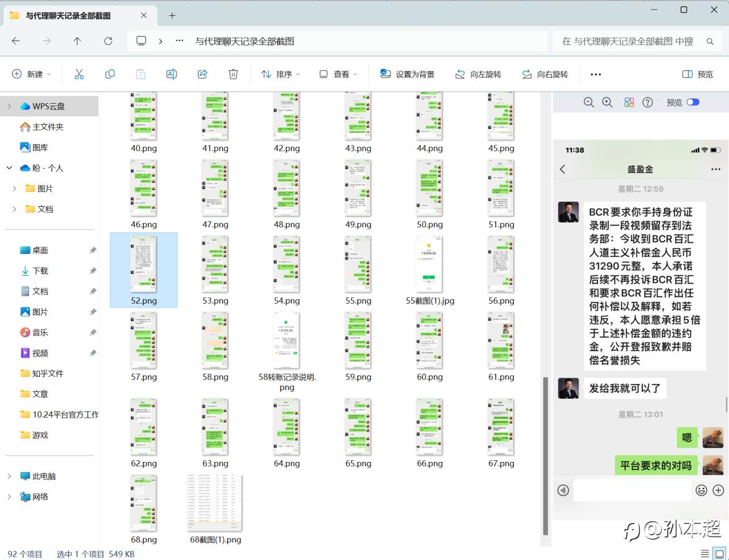Image resolution: width=729 pixels, height=560 pixels.
Task: Open the 排序 dropdown menu
Action: tap(280, 74)
